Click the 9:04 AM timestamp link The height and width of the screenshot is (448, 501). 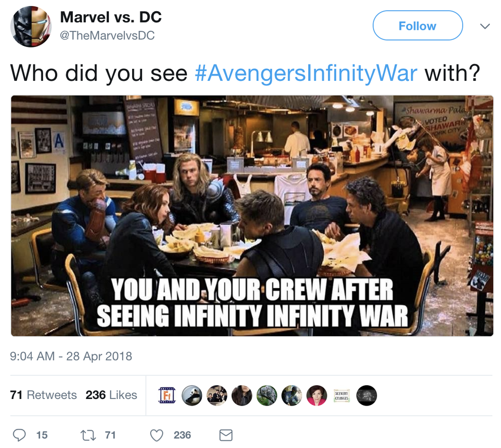71,356
